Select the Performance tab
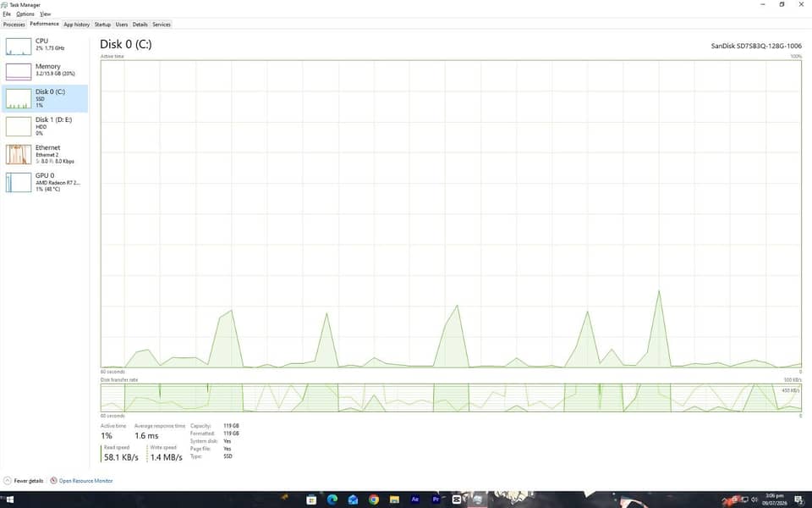Image resolution: width=812 pixels, height=508 pixels. 45,24
